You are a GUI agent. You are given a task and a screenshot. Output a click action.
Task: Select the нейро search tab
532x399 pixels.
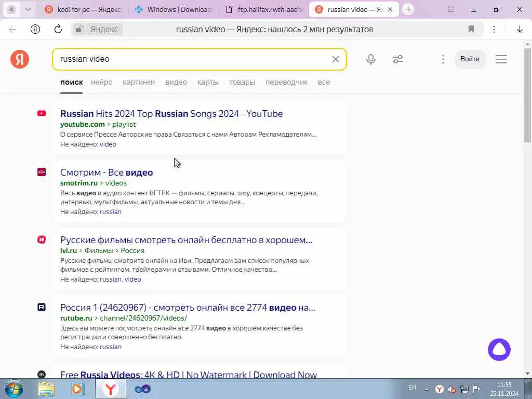[x=102, y=82]
